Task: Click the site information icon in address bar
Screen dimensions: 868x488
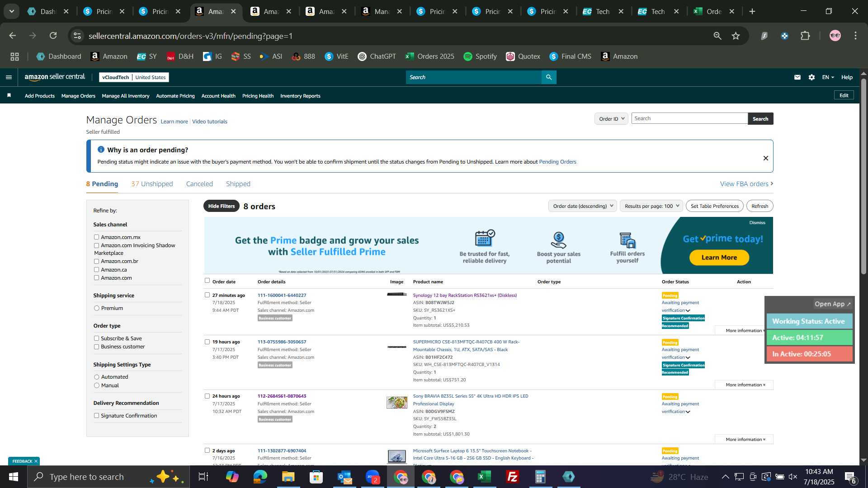Action: pyautogui.click(x=77, y=36)
